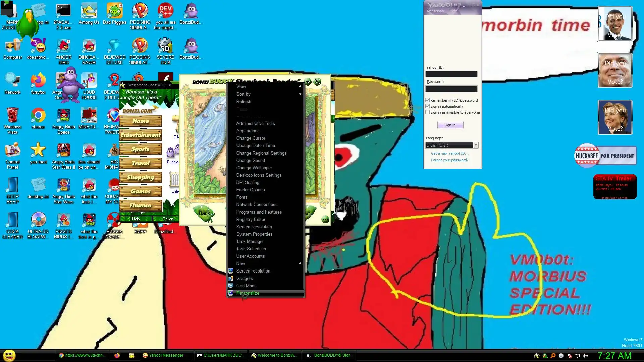The width and height of the screenshot is (644, 362).
Task: Click the volume speaker tray icon
Action: [x=585, y=356]
